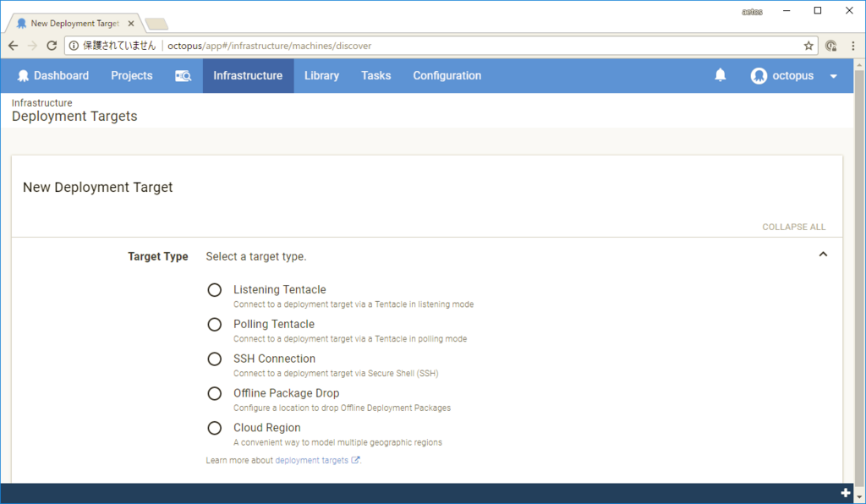Click 'A convenient way to model multiple geographic regions'
The image size is (866, 504).
337,443
